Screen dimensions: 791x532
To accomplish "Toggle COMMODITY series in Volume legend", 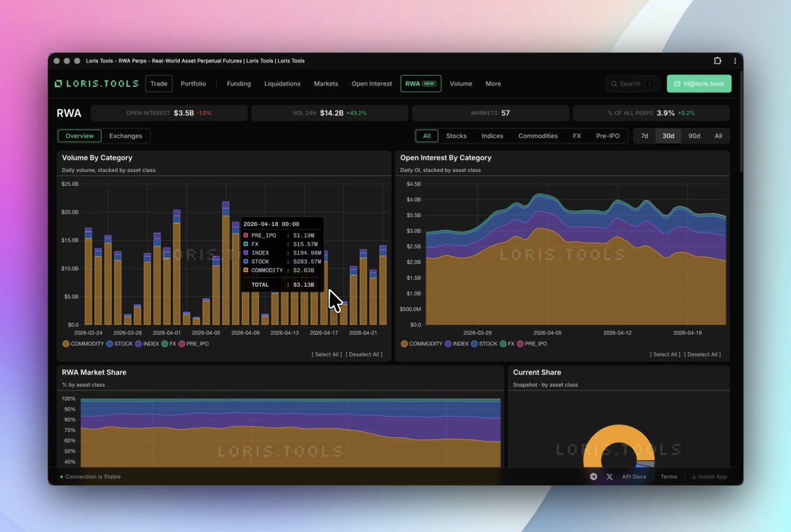I will [x=83, y=344].
